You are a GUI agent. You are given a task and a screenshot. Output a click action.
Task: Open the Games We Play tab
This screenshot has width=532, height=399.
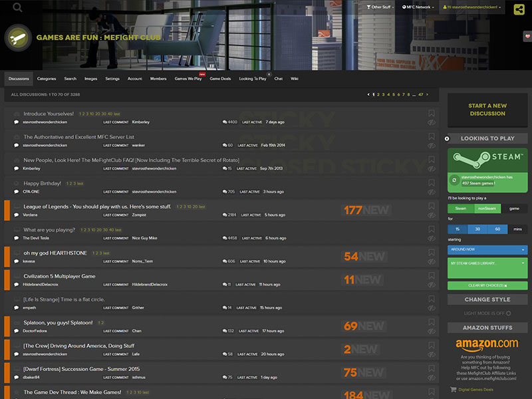click(188, 78)
